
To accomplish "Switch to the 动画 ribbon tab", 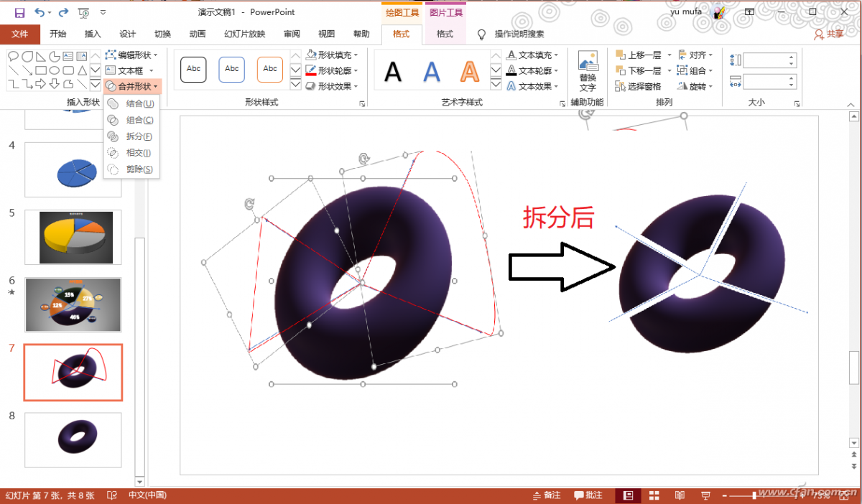I will click(198, 34).
